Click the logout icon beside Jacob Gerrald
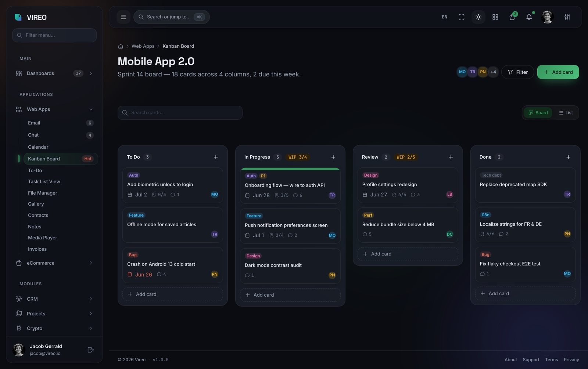588x369 pixels. click(x=91, y=350)
